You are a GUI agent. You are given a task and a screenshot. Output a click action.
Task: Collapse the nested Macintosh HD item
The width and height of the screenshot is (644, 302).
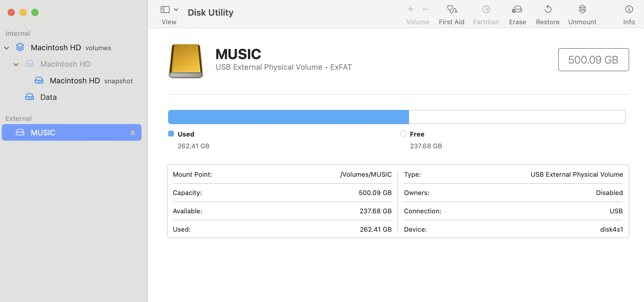pyautogui.click(x=16, y=64)
